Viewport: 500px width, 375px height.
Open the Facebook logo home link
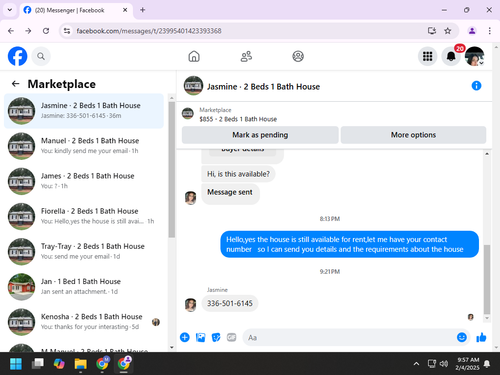17,56
